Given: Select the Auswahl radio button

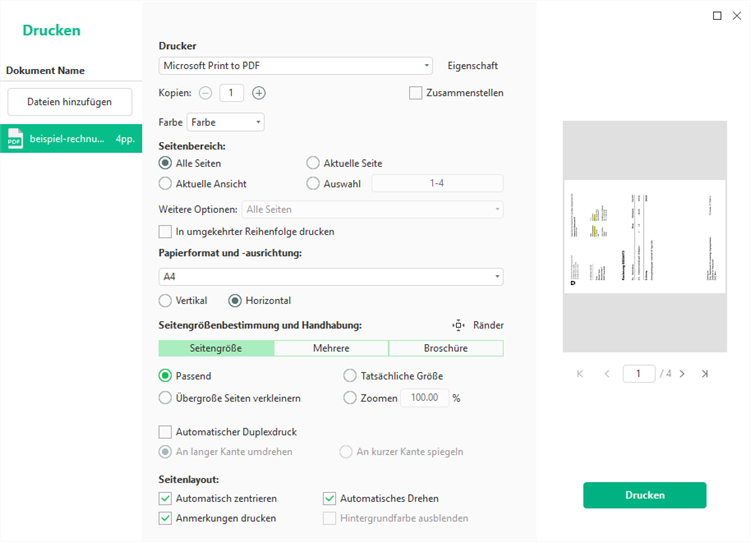Looking at the screenshot, I should pos(313,184).
